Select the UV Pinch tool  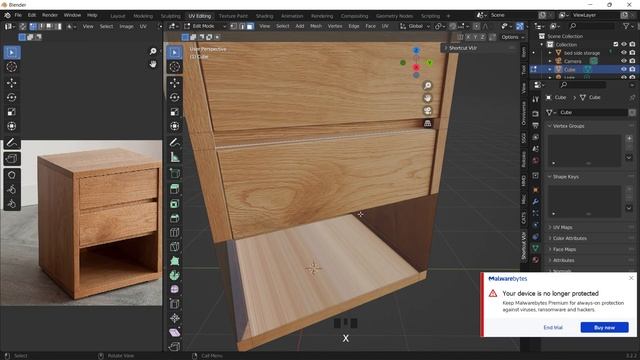pyautogui.click(x=11, y=204)
